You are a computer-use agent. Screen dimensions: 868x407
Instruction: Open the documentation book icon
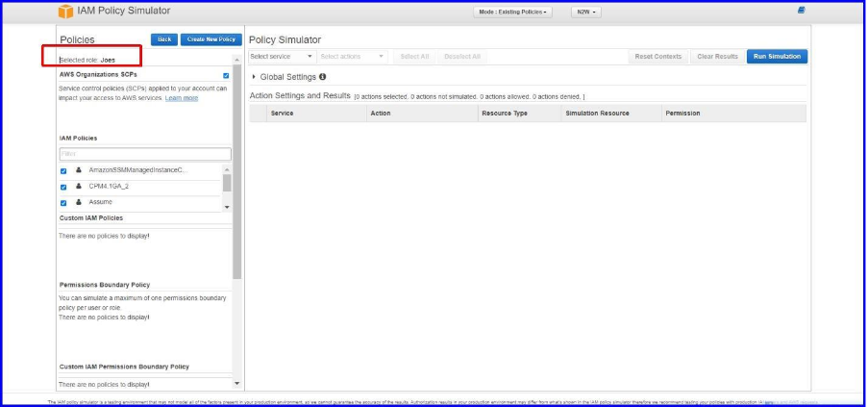point(801,11)
